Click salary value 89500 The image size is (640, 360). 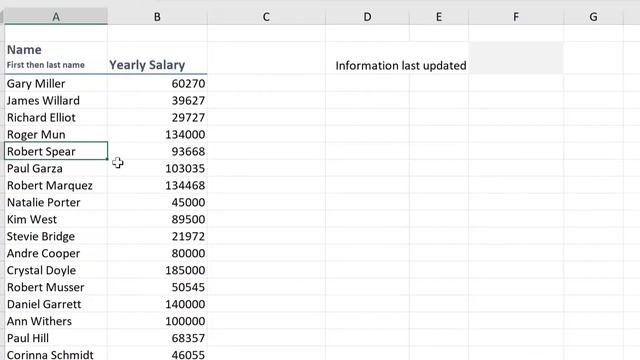(157, 219)
